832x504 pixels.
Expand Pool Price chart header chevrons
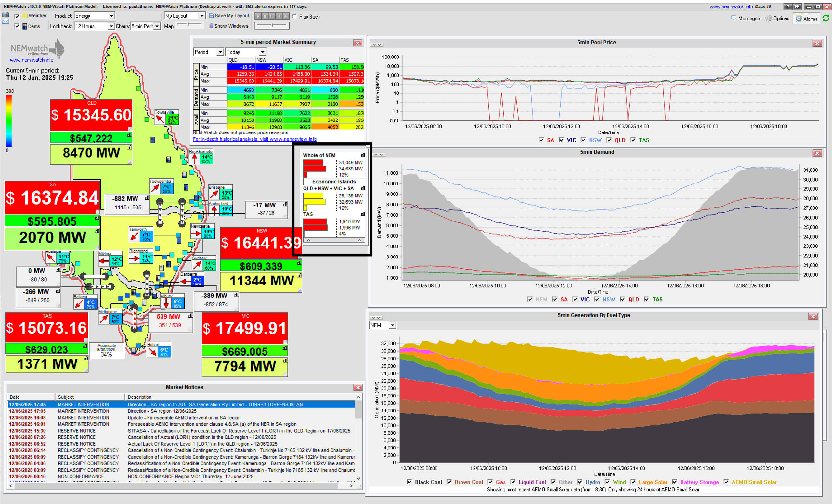point(376,45)
